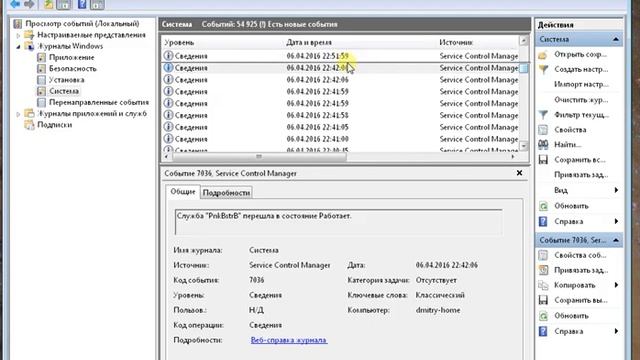
Task: Click the Forward arrow toolbar icon
Action: coord(29,4)
